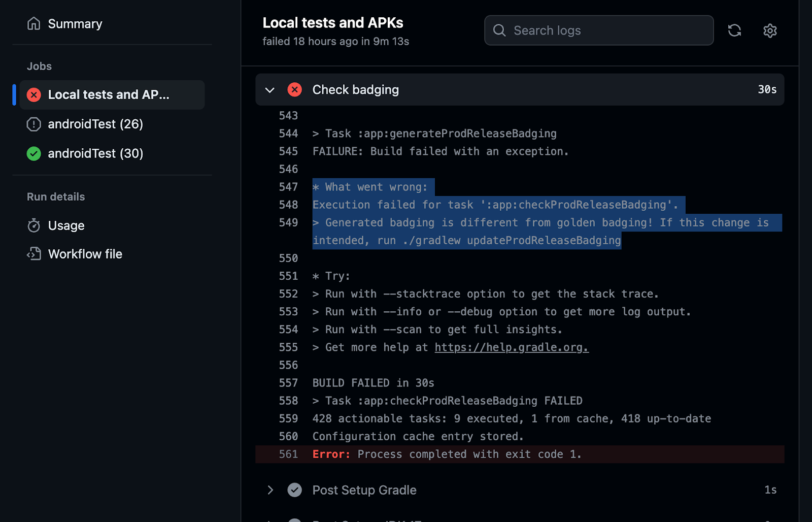
Task: Open the androidTest (30) job
Action: (x=95, y=153)
